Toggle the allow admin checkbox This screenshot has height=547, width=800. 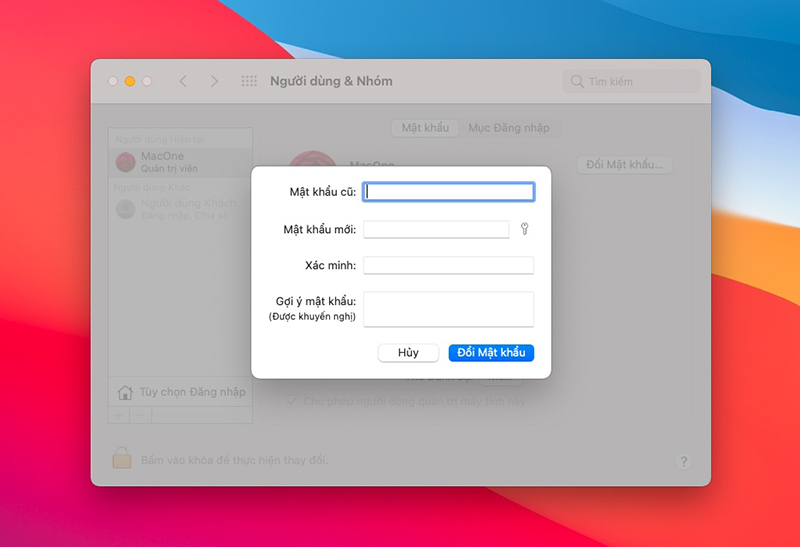292,402
